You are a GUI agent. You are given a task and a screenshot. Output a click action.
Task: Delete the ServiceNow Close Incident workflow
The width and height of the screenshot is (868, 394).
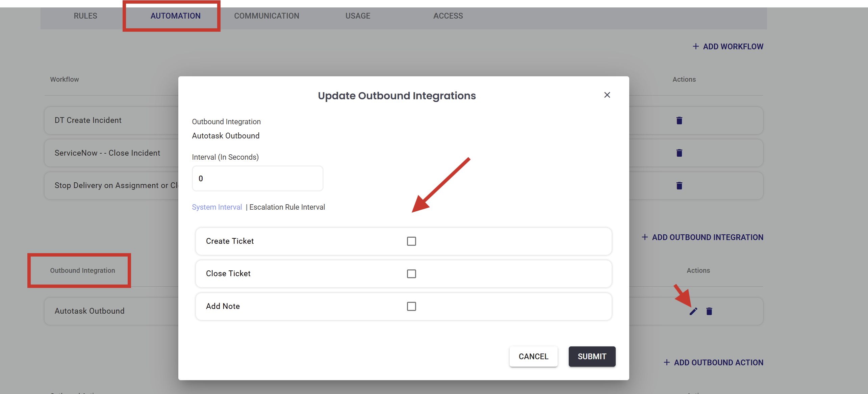(x=679, y=153)
